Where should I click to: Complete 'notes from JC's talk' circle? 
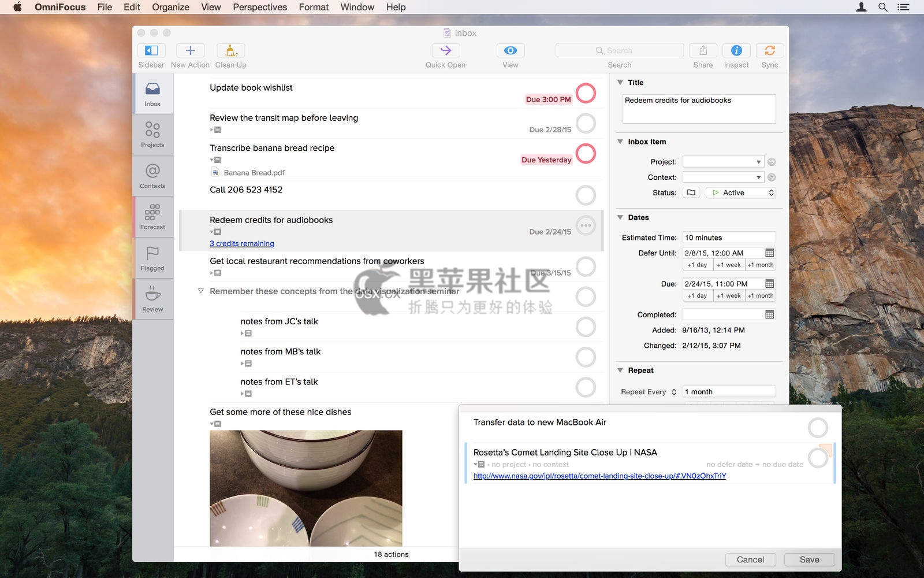[x=586, y=327]
